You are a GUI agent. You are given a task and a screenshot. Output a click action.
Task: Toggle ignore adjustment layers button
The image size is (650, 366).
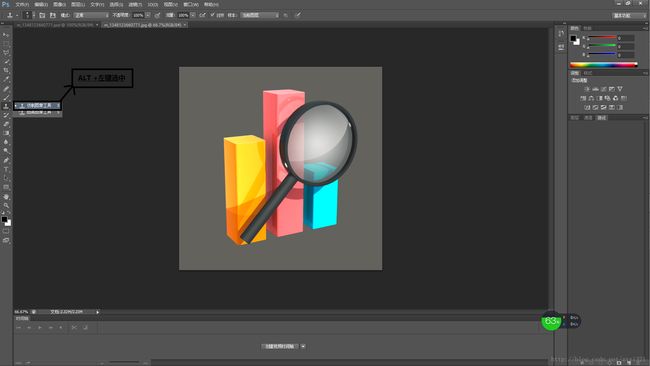coord(286,15)
